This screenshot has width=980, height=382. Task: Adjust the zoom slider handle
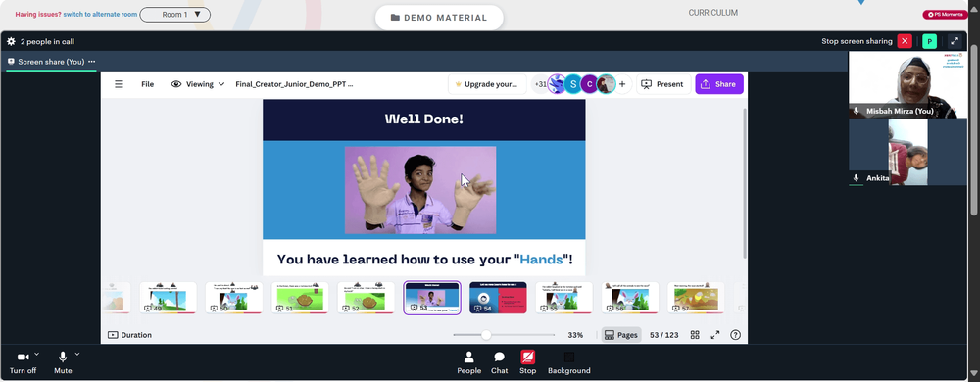click(486, 335)
